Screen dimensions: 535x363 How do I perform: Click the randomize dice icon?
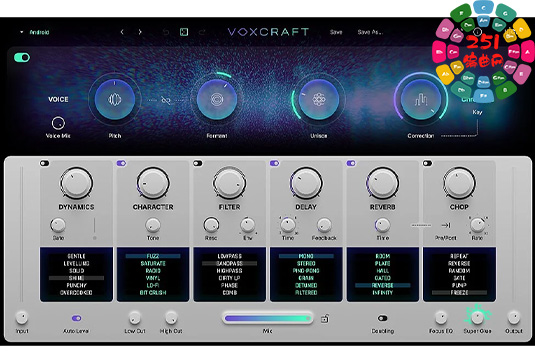pos(184,32)
